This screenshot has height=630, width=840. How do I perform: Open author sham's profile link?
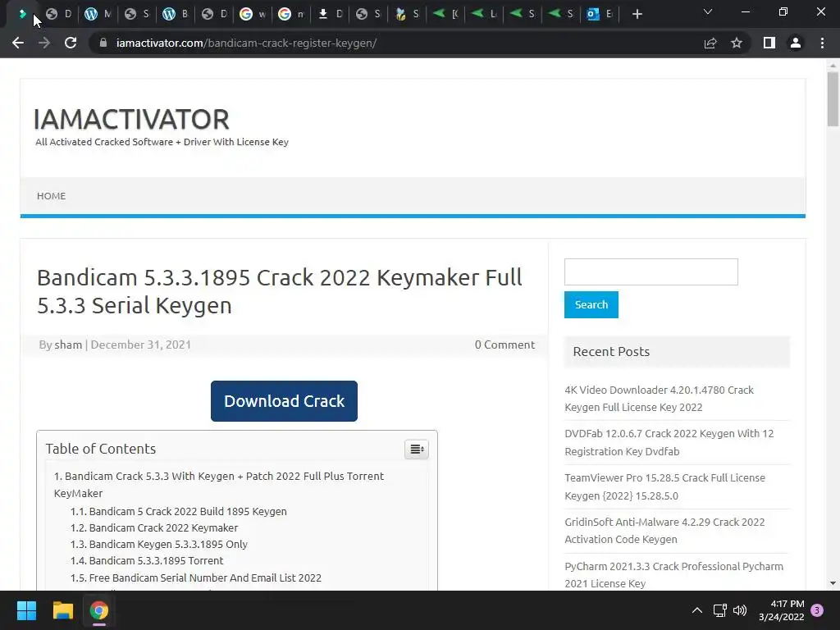point(68,345)
